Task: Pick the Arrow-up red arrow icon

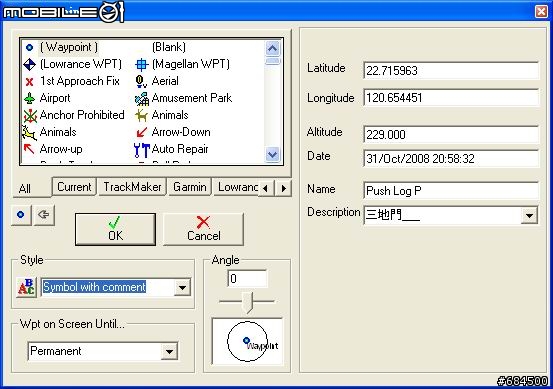Action: pyautogui.click(x=29, y=149)
